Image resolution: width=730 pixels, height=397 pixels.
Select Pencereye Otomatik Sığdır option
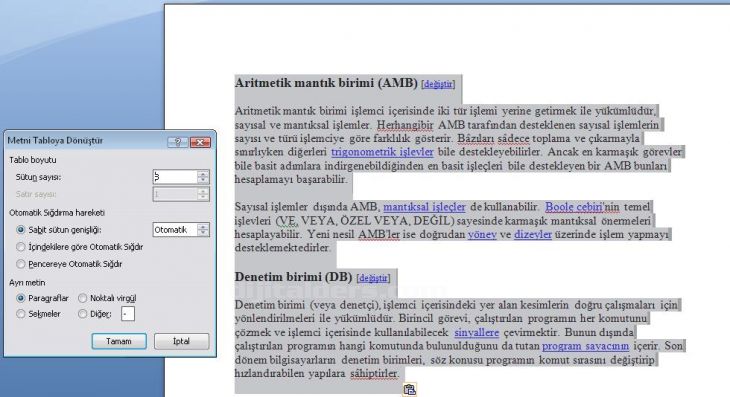(x=20, y=264)
